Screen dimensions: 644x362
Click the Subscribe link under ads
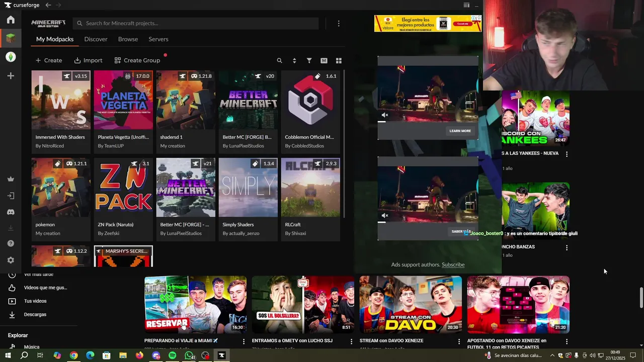tap(453, 264)
